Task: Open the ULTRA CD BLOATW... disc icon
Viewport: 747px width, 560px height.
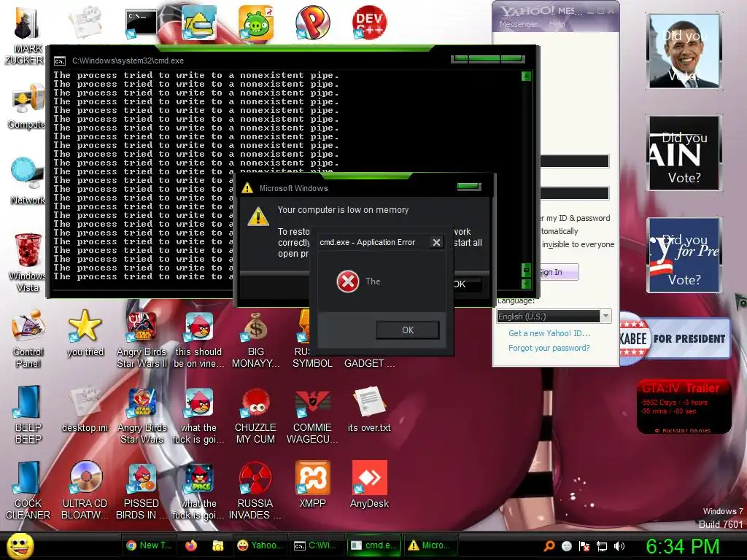Action: tap(85, 491)
